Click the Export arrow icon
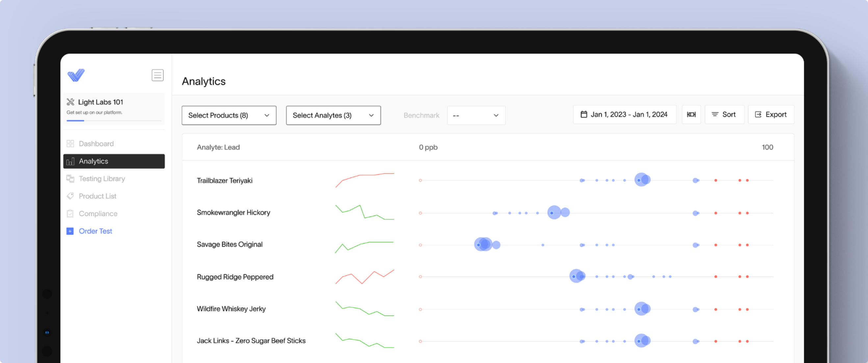This screenshot has width=868, height=363. pyautogui.click(x=758, y=114)
